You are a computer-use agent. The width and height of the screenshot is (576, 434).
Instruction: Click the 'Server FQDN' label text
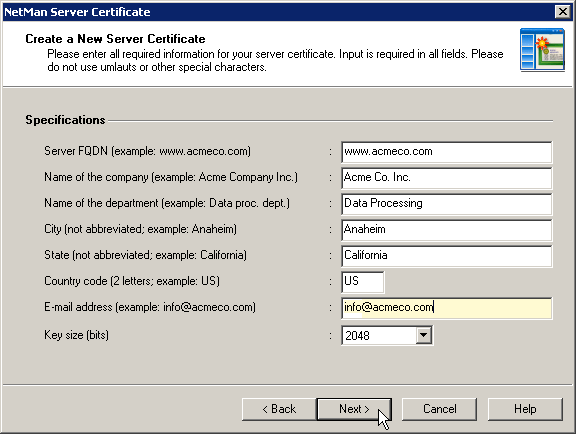click(x=147, y=151)
